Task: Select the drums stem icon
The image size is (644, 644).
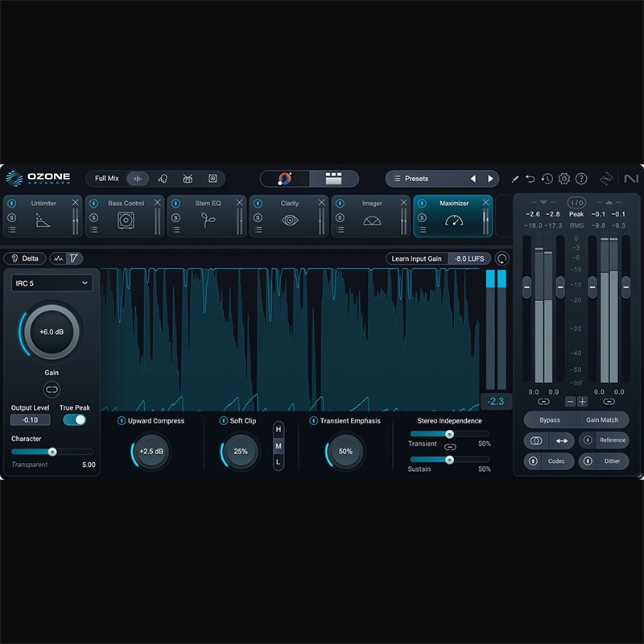Action: [x=188, y=179]
